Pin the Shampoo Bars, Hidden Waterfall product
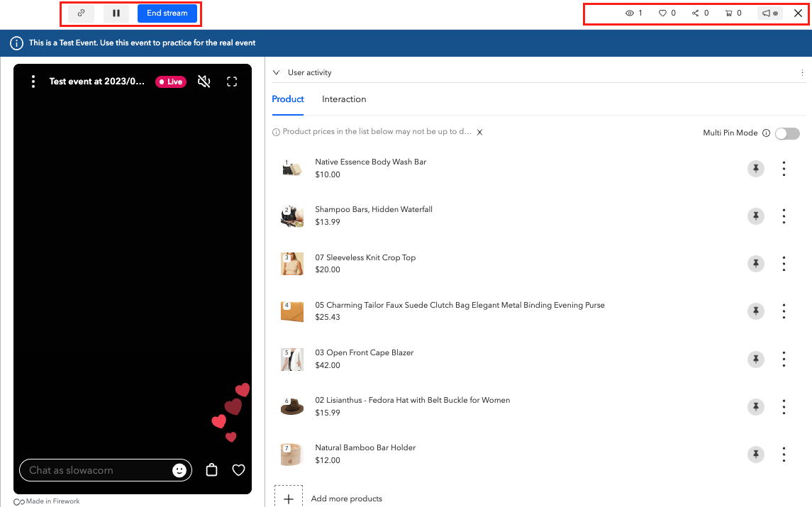This screenshot has height=507, width=812. coord(755,216)
